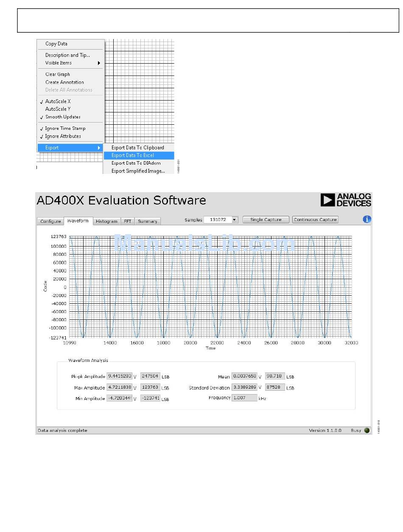Click the waveform plot area
Image resolution: width=403 pixels, height=532 pixels.
point(210,287)
